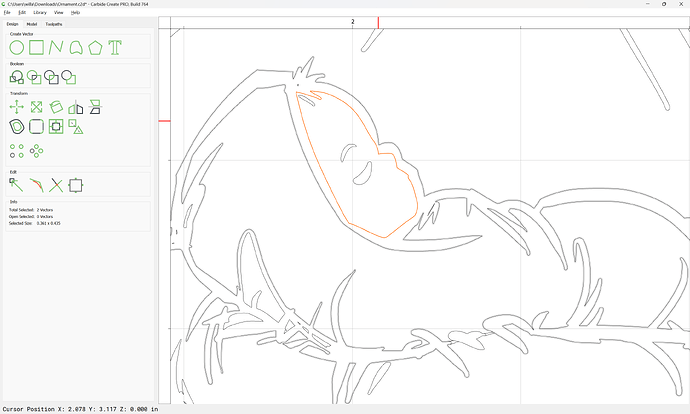Open the Linear Array tool
This screenshot has height=414, width=690.
[x=17, y=151]
